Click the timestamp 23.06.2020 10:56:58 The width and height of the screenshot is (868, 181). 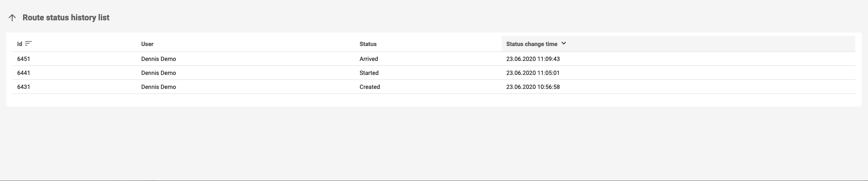click(533, 87)
